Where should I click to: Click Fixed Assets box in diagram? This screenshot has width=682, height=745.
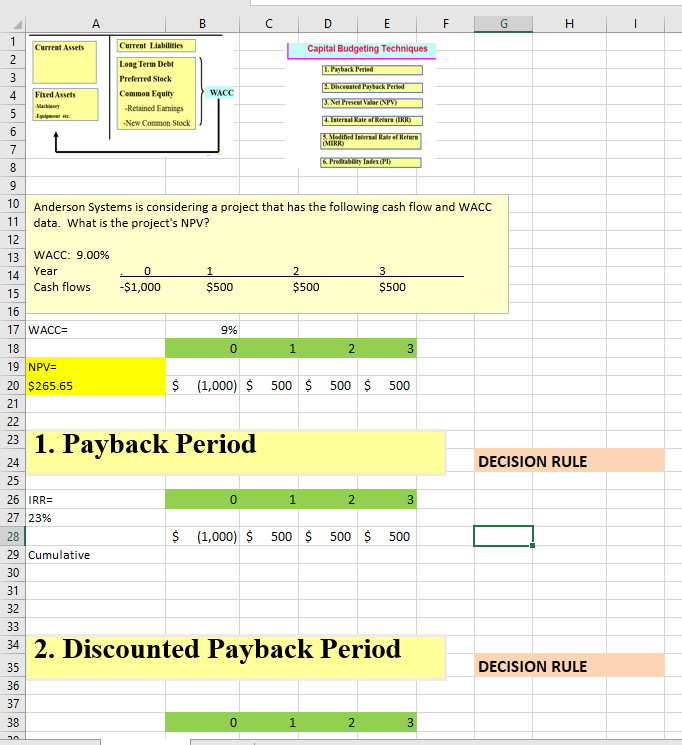(66, 105)
